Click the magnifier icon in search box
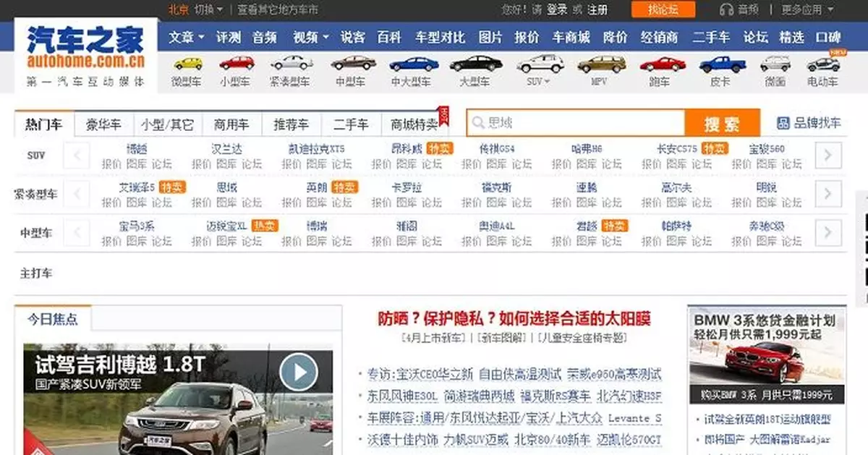868x455 pixels. point(478,123)
